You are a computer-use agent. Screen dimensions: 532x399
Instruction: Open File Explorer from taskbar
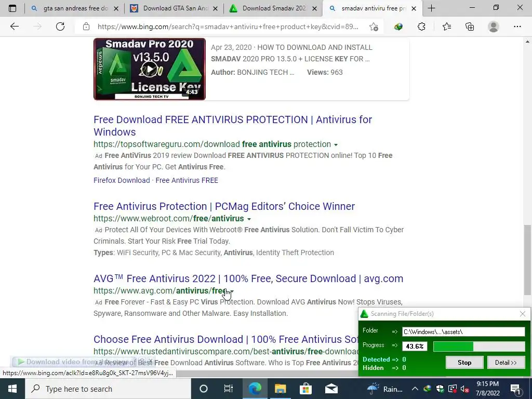280,389
